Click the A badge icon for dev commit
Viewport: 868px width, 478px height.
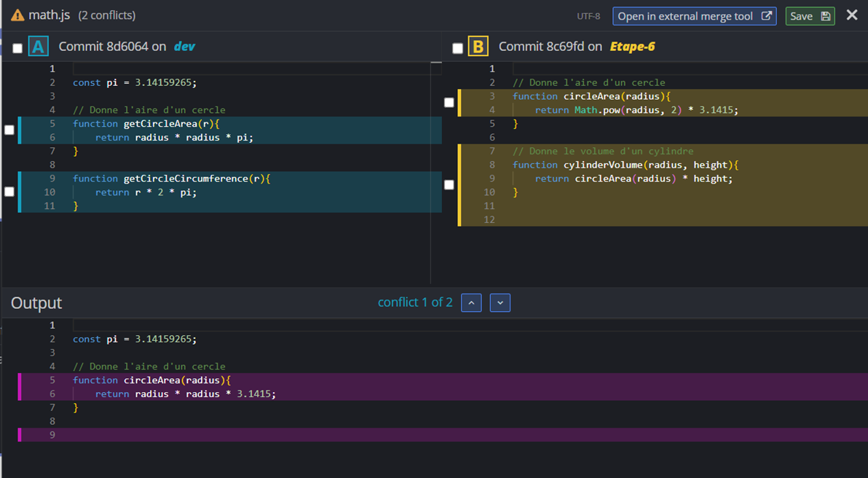tap(38, 47)
